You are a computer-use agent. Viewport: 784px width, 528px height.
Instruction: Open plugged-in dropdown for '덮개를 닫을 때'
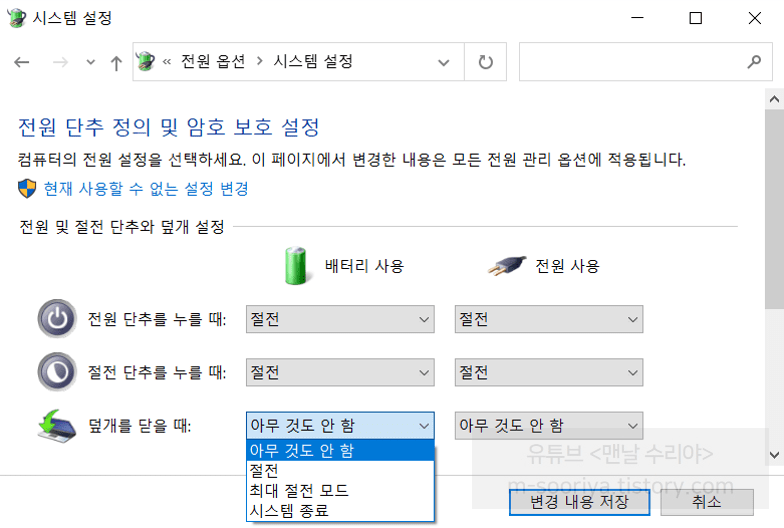click(548, 426)
